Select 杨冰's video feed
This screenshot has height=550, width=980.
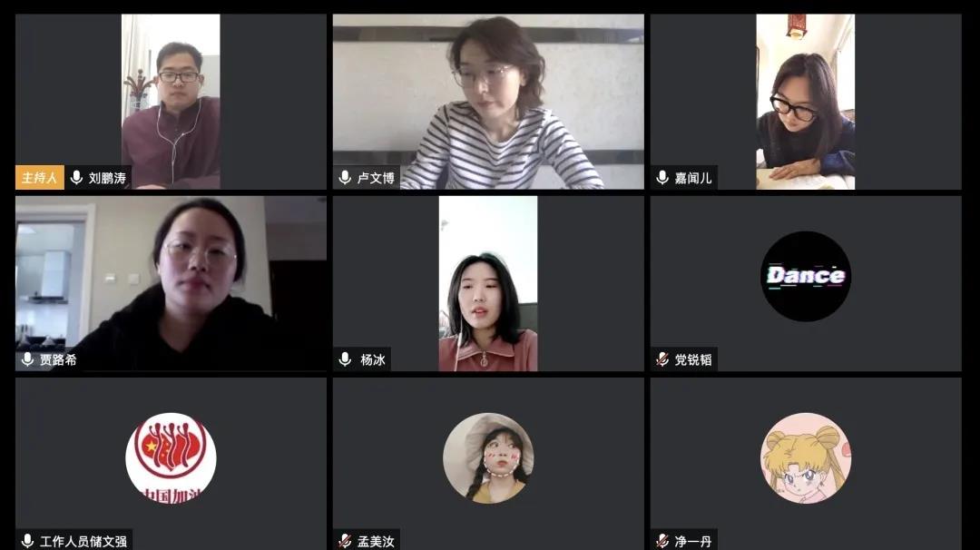[488, 284]
